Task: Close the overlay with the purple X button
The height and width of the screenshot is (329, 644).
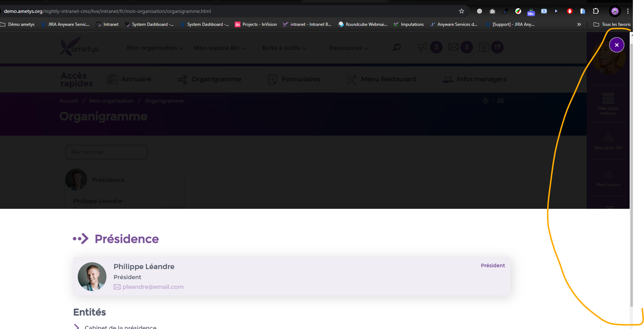Action: [x=616, y=45]
